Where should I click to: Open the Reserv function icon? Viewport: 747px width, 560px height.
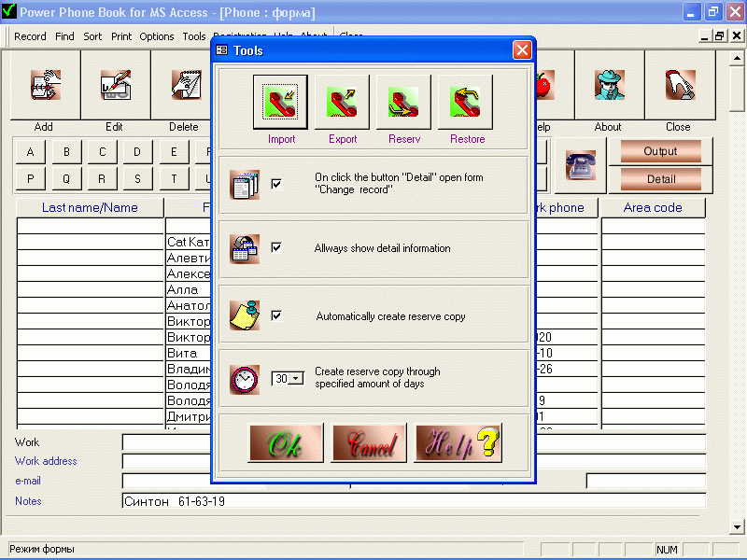[x=402, y=103]
